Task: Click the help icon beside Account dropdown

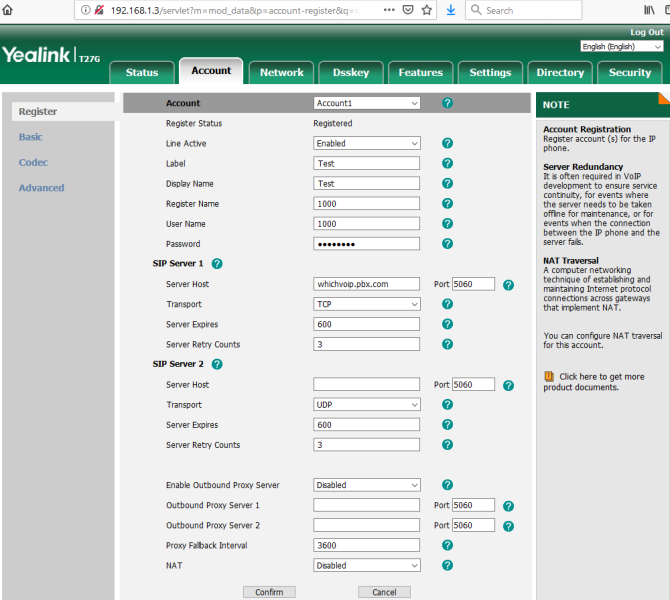Action: pos(447,103)
